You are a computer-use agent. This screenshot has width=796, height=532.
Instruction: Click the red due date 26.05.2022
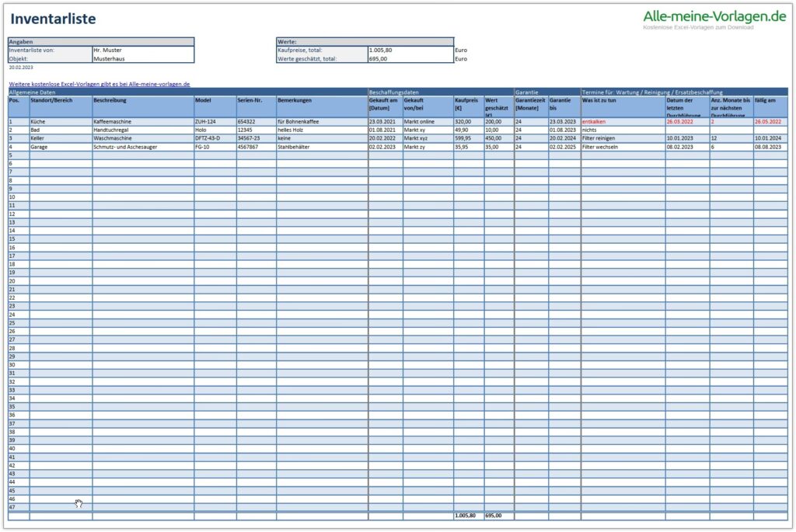pos(770,122)
